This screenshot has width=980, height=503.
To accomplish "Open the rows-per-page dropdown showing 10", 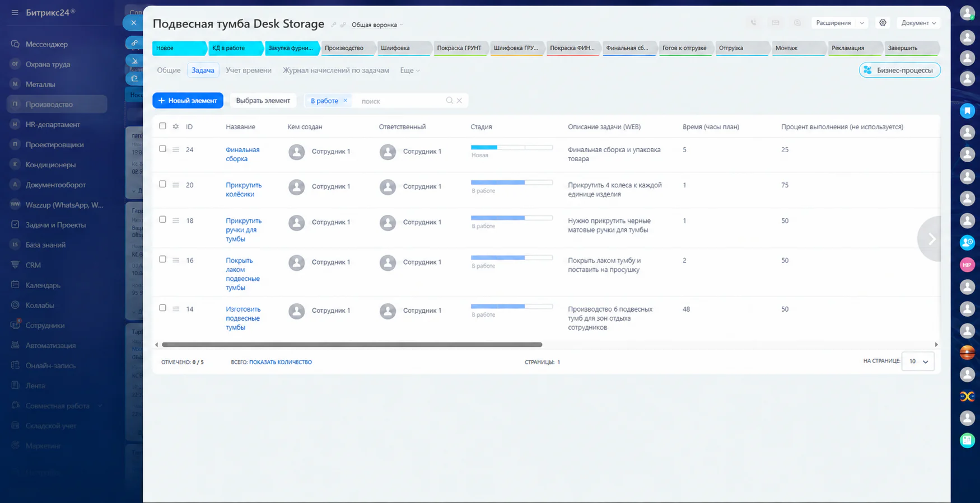I will point(918,361).
